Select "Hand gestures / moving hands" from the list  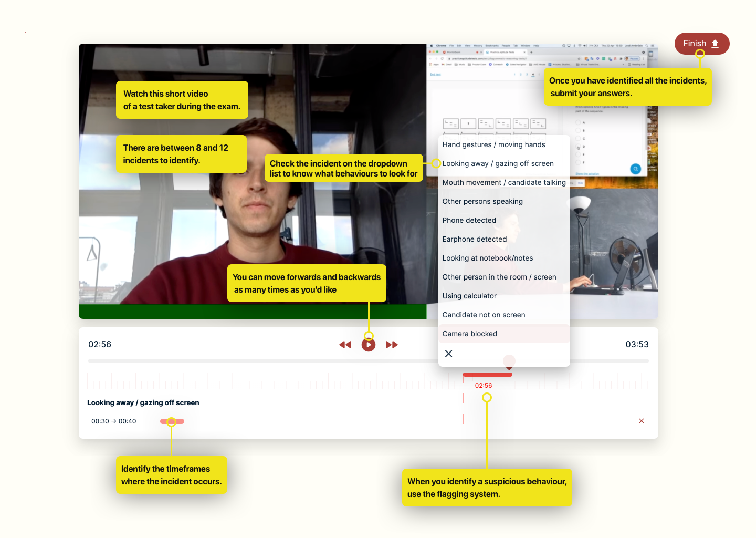[493, 144]
